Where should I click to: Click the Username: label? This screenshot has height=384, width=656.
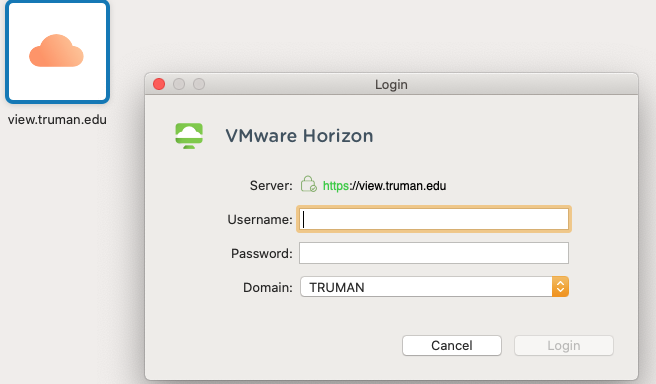[x=260, y=219]
